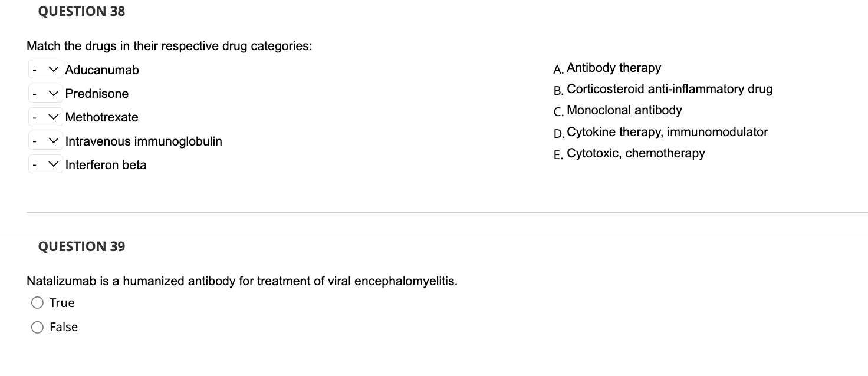
Task: Select the False radio button
Action: (38, 327)
